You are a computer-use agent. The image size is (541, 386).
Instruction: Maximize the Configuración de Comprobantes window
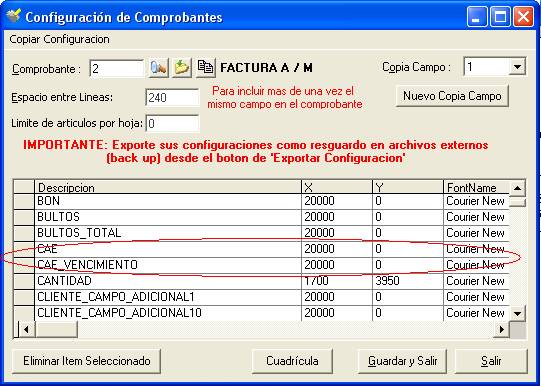[500, 17]
